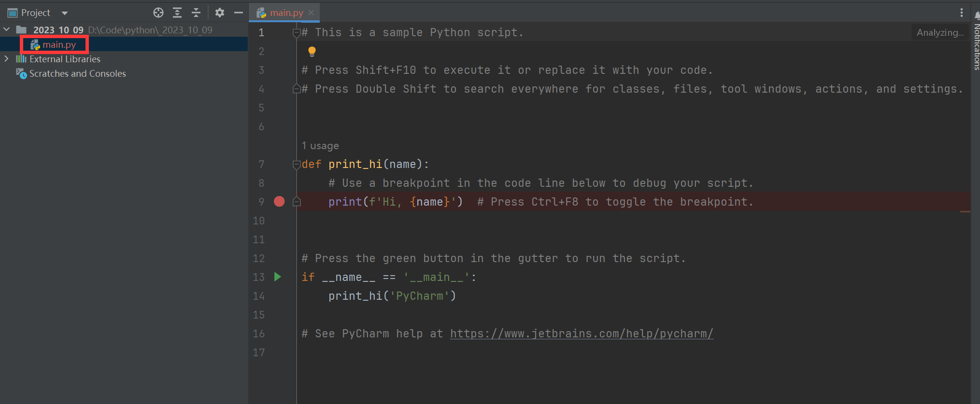Viewport: 980px width, 404px height.
Task: Click the project path D:\Code\python\_2023_10_09
Action: (x=150, y=30)
